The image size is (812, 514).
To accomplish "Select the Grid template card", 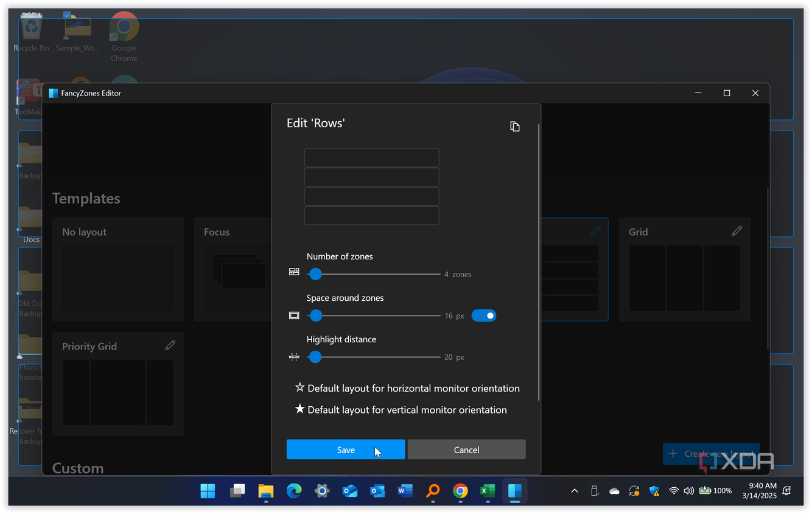I will (x=685, y=269).
